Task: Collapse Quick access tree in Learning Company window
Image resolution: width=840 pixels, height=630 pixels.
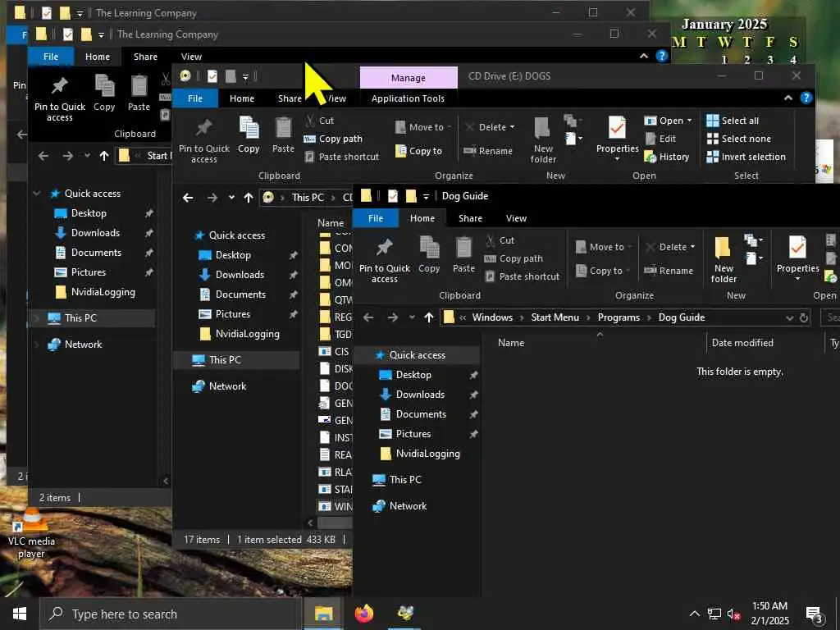Action: pos(36,194)
